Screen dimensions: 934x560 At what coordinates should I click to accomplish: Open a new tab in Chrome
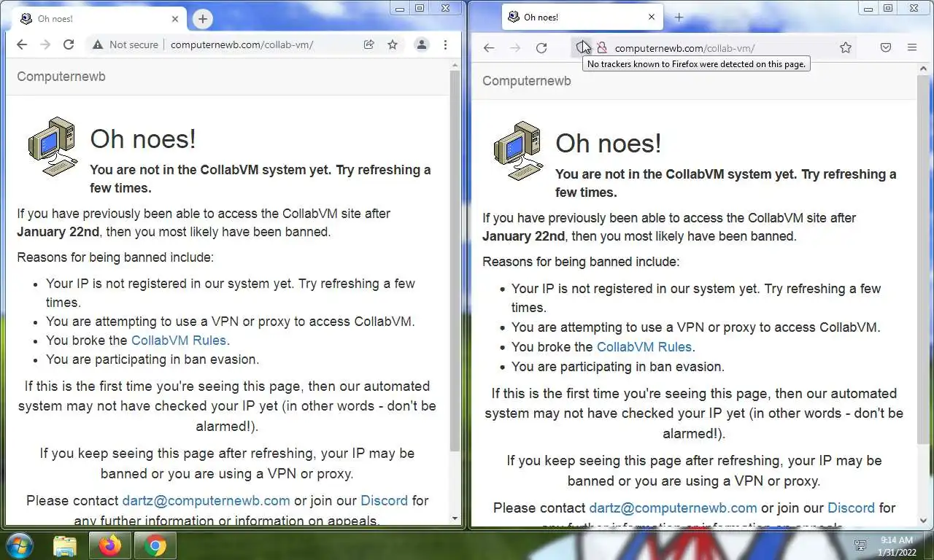(203, 19)
